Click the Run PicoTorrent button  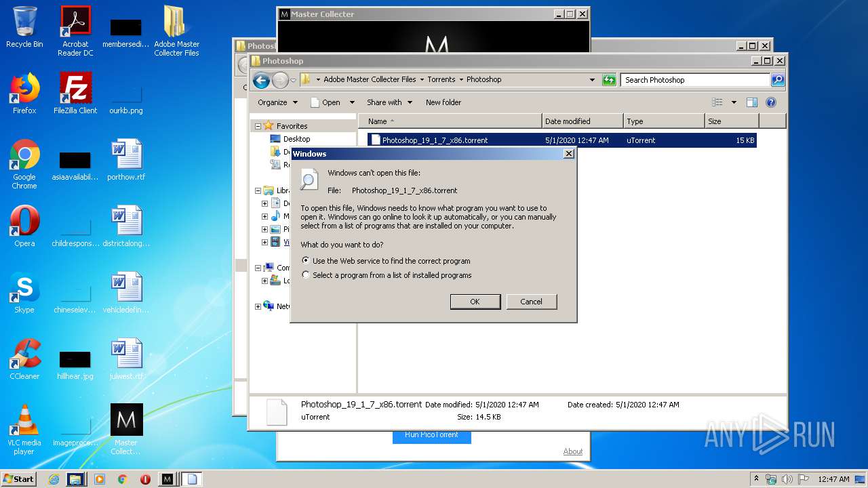coord(431,435)
